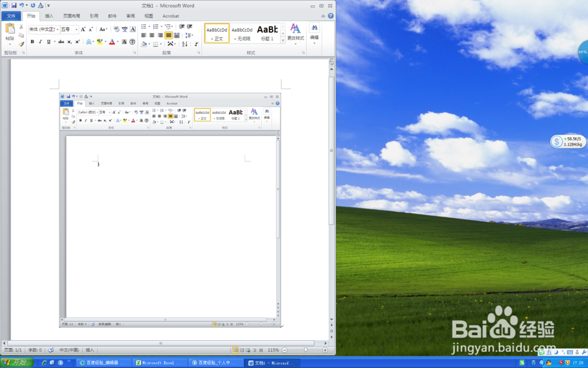Viewport: 588px width, 368px height.
Task: Undo the last action in Word
Action: (x=21, y=6)
